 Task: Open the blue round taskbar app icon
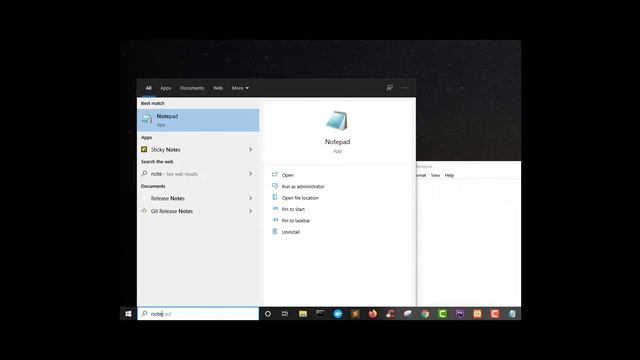[x=338, y=314]
